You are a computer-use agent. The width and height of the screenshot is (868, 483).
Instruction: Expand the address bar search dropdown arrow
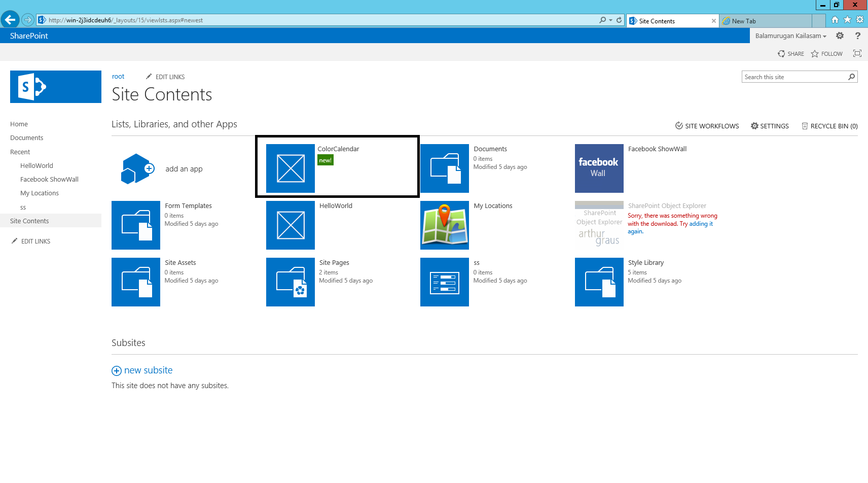(x=610, y=20)
